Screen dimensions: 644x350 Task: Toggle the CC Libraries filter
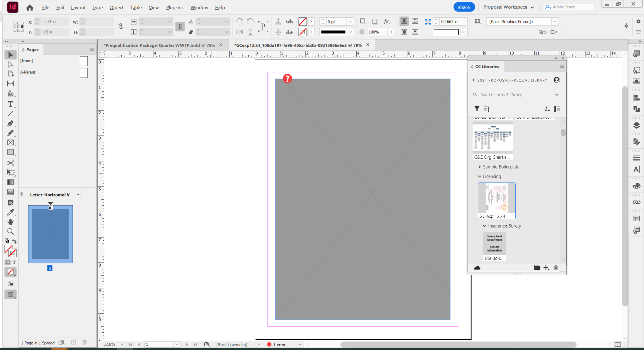point(477,109)
